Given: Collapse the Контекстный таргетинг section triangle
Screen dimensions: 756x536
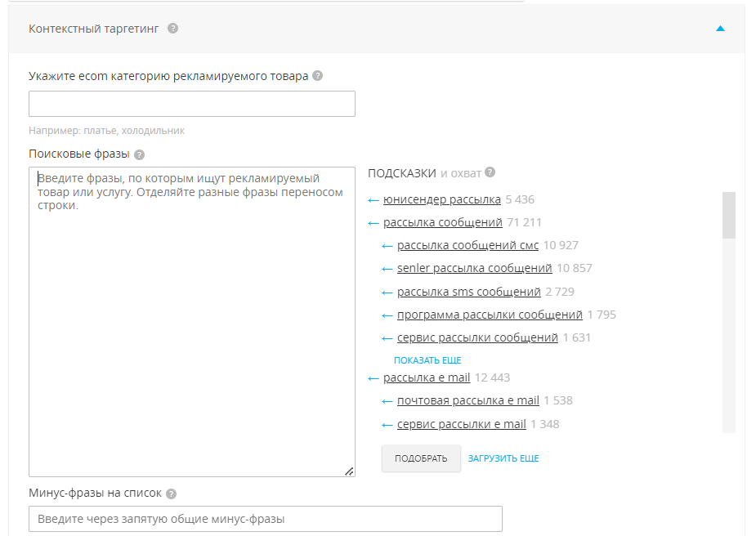Looking at the screenshot, I should click(720, 29).
